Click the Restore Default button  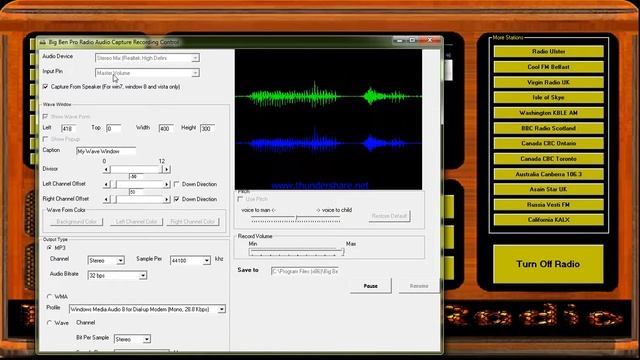[389, 216]
